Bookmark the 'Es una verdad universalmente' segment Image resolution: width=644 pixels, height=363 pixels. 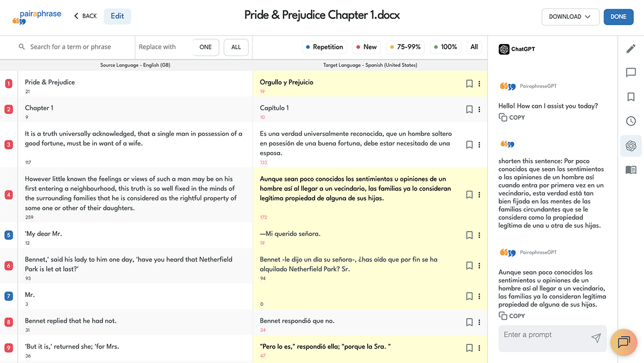pos(469,145)
